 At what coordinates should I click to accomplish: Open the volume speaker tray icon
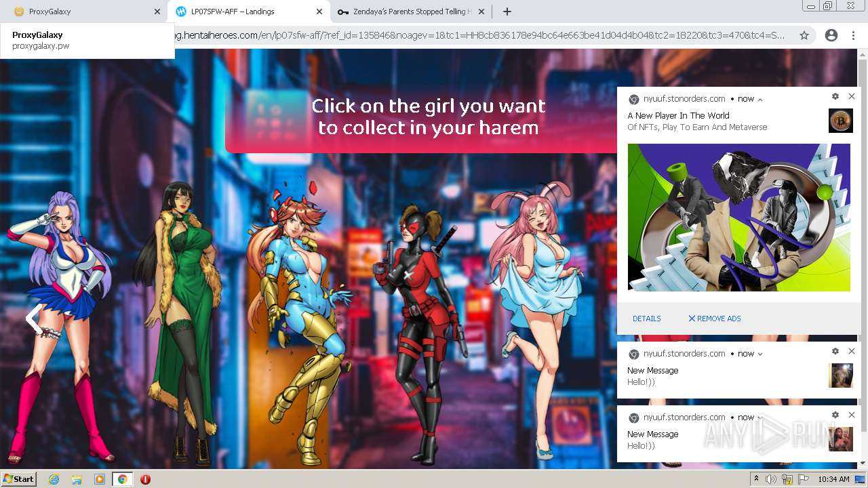(x=771, y=479)
